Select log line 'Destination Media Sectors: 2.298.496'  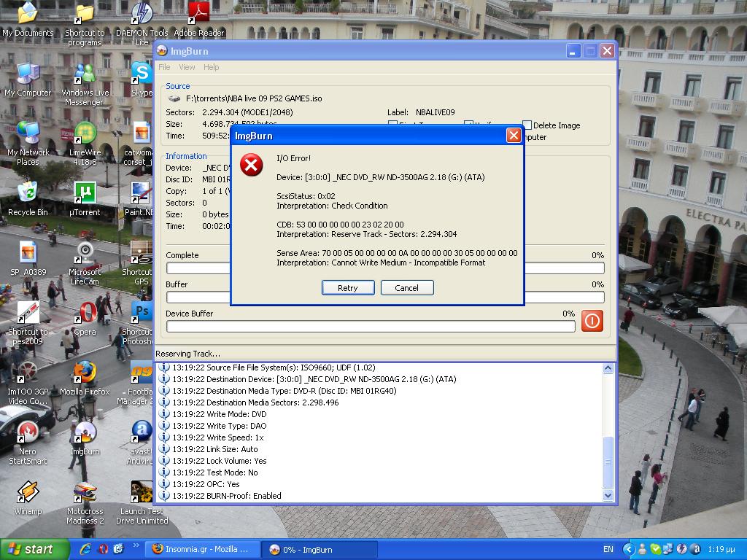255,402
